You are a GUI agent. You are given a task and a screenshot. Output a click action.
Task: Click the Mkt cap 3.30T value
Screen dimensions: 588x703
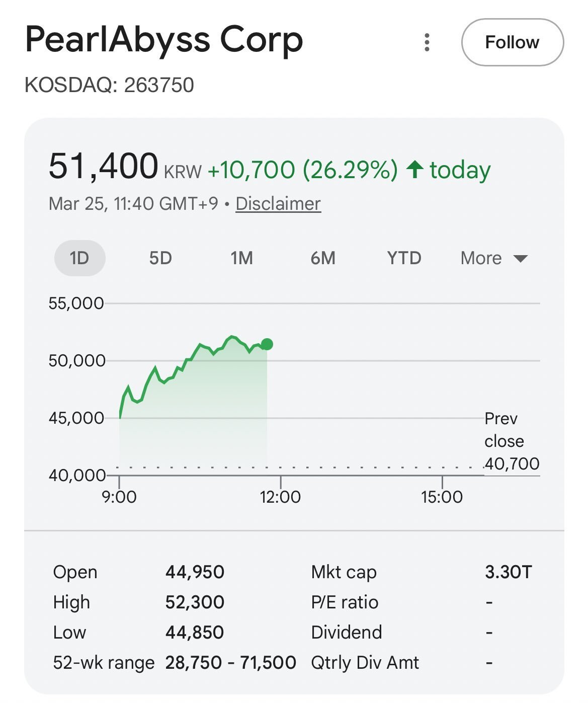508,572
